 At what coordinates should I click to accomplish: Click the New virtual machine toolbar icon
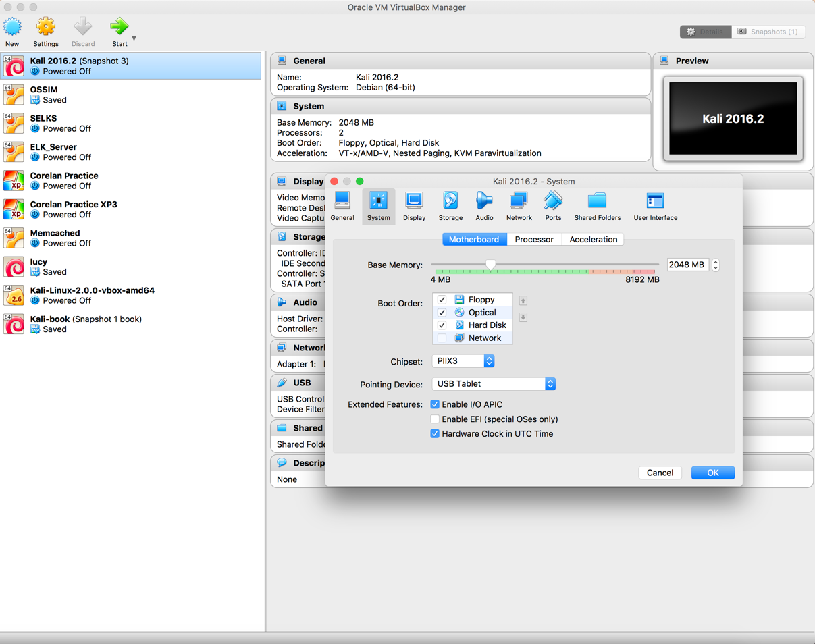point(12,31)
